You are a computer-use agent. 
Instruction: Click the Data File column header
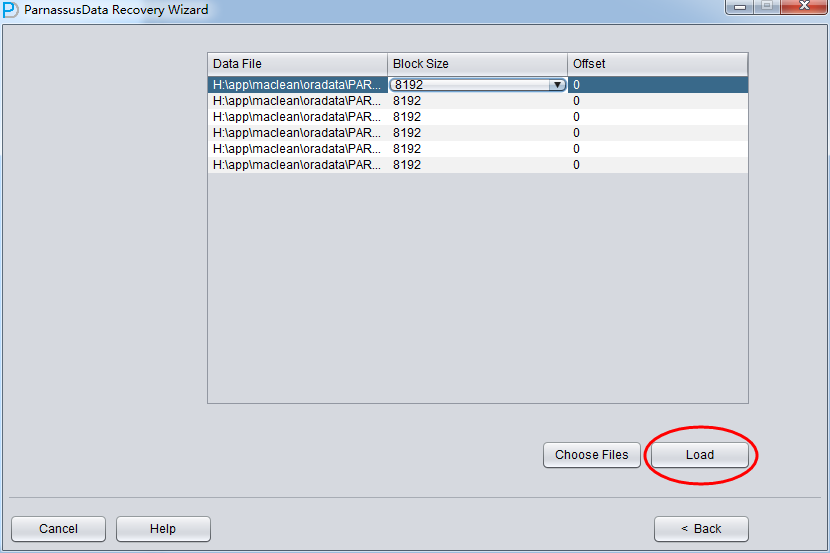click(x=297, y=64)
